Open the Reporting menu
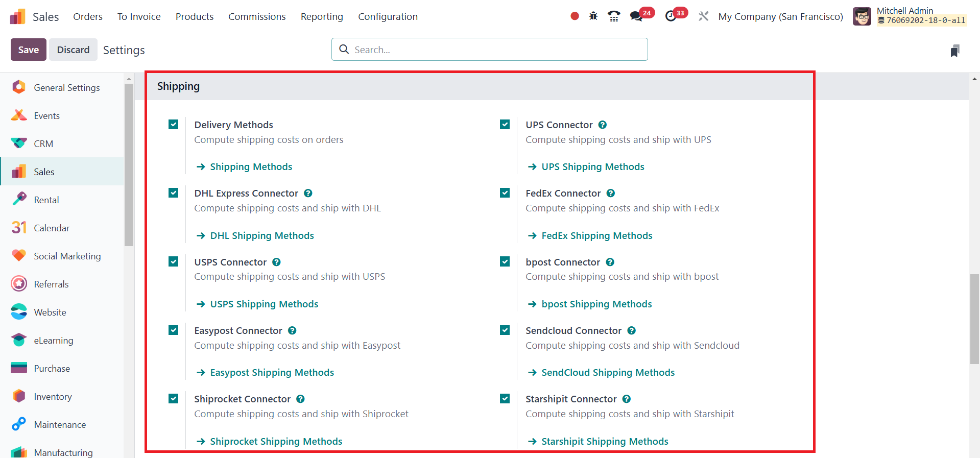This screenshot has width=980, height=458. pos(322,16)
